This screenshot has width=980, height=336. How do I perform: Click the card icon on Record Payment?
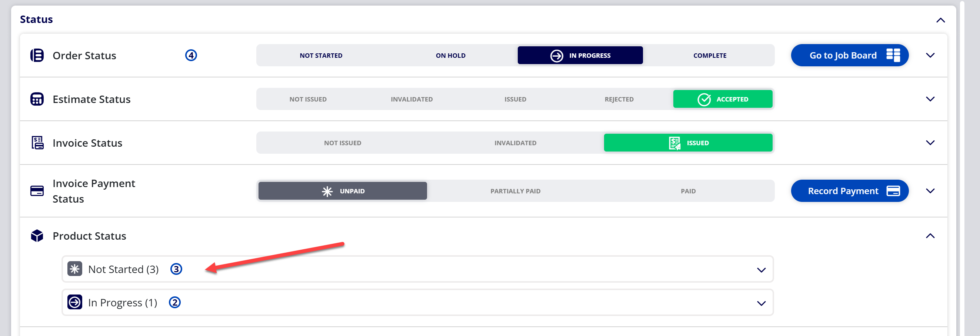pyautogui.click(x=893, y=191)
